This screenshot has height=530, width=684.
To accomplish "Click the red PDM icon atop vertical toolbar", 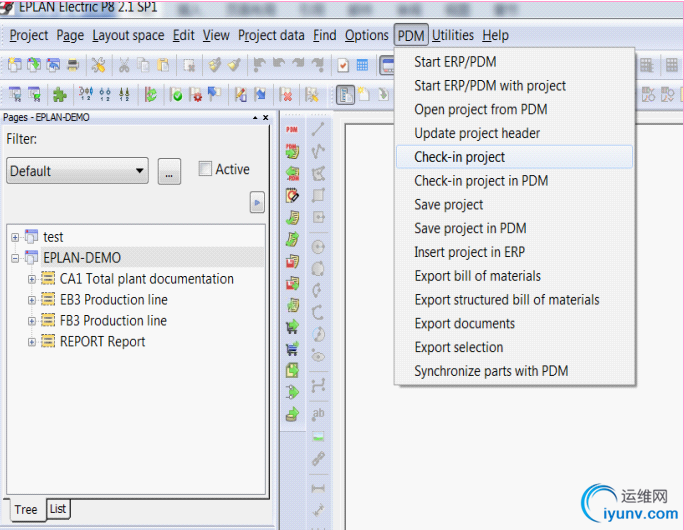I will [x=292, y=130].
